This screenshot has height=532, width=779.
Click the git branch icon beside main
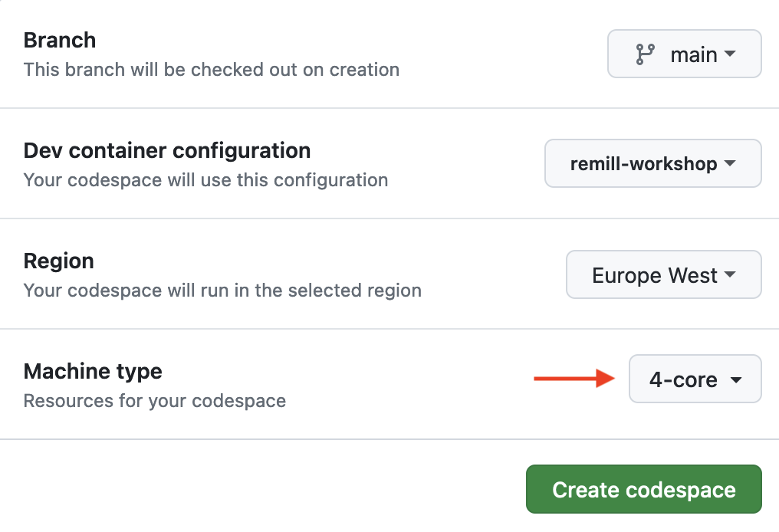coord(646,54)
